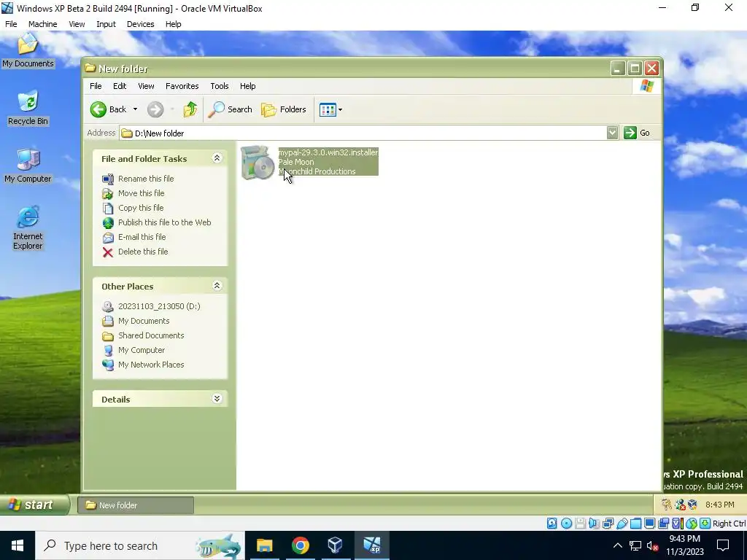Open My Documents in Other Places

144,321
